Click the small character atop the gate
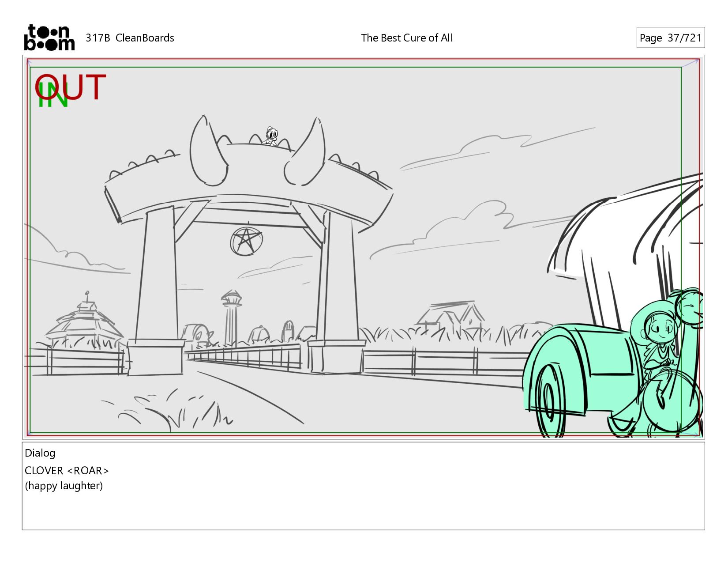 click(271, 136)
